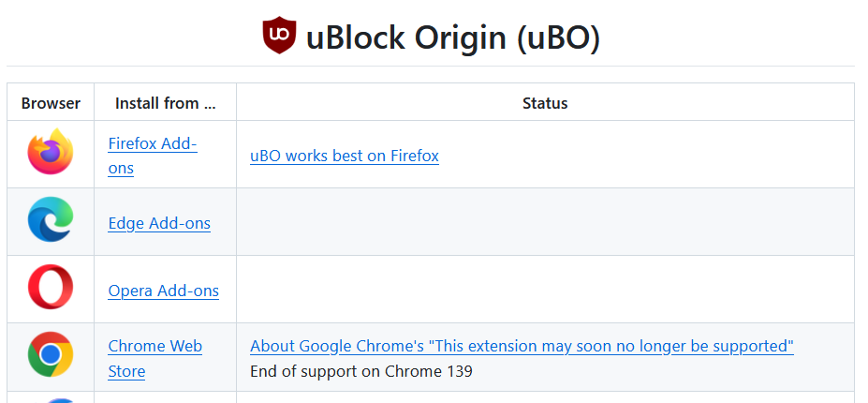
Task: Click the "uBlock Origin (uBO)" heading text
Action: click(x=452, y=37)
